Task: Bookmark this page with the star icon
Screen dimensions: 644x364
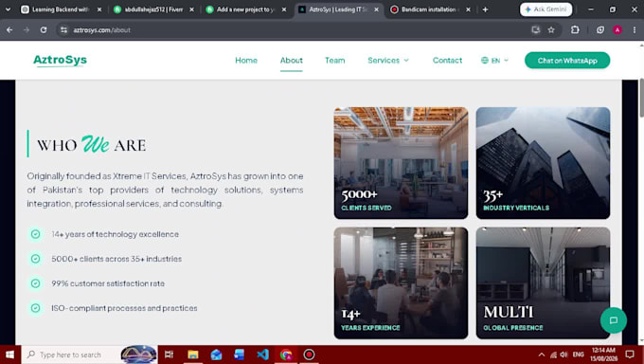Action: click(551, 30)
